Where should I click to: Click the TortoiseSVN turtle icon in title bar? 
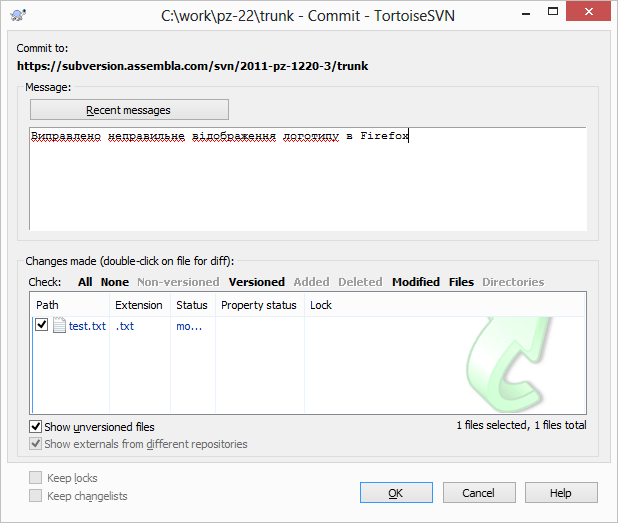18,15
